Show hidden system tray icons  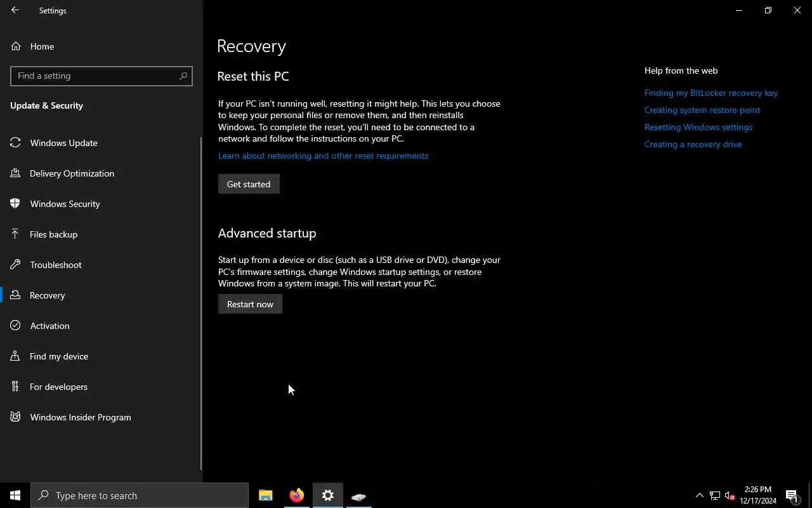[700, 495]
